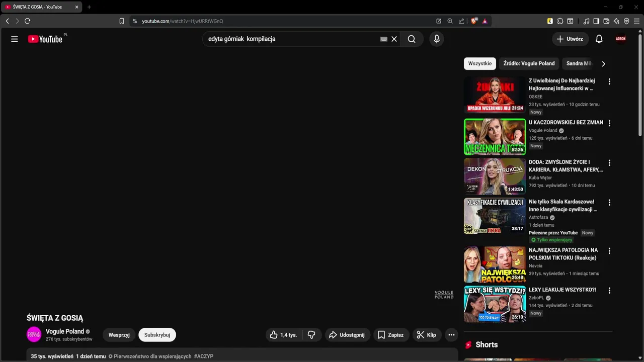Open options for the DODA video
The width and height of the screenshot is (644, 362).
coord(609,163)
